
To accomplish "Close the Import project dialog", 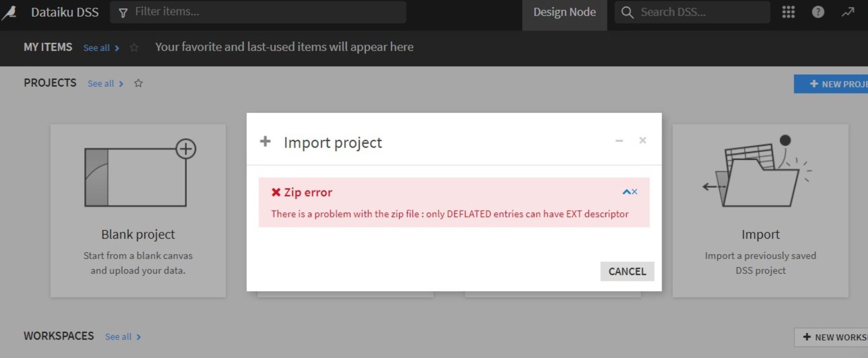I will (x=643, y=140).
